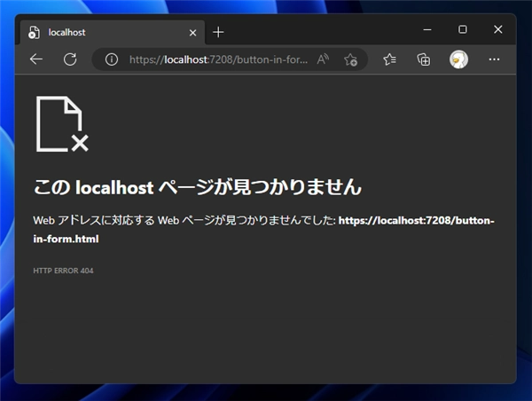Go back with the back arrow
Viewport: 532px width, 401px height.
click(x=36, y=59)
